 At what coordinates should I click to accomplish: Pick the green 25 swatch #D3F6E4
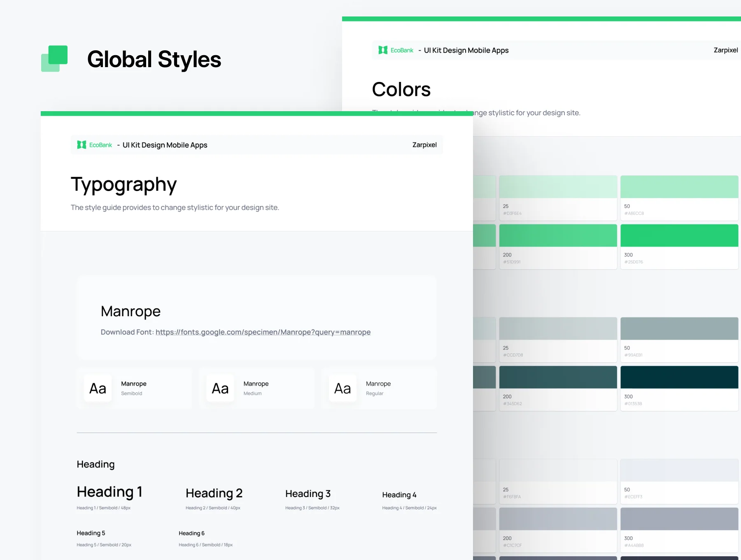click(558, 198)
